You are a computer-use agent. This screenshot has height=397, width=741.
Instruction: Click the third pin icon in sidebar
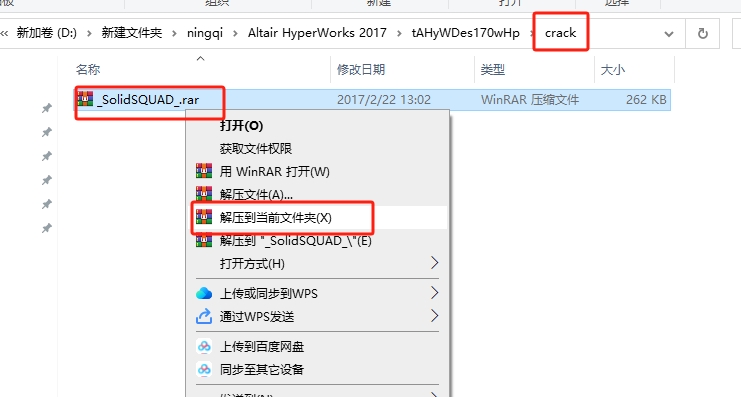point(46,156)
